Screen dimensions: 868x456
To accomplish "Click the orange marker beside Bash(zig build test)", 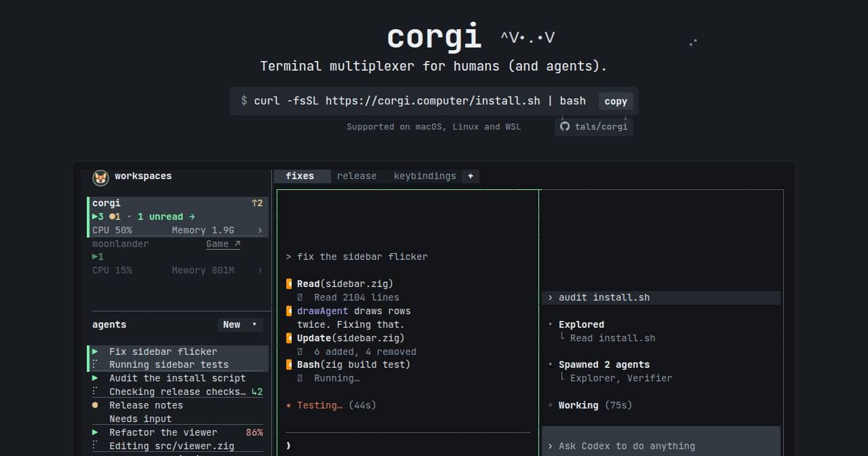I will coord(290,364).
